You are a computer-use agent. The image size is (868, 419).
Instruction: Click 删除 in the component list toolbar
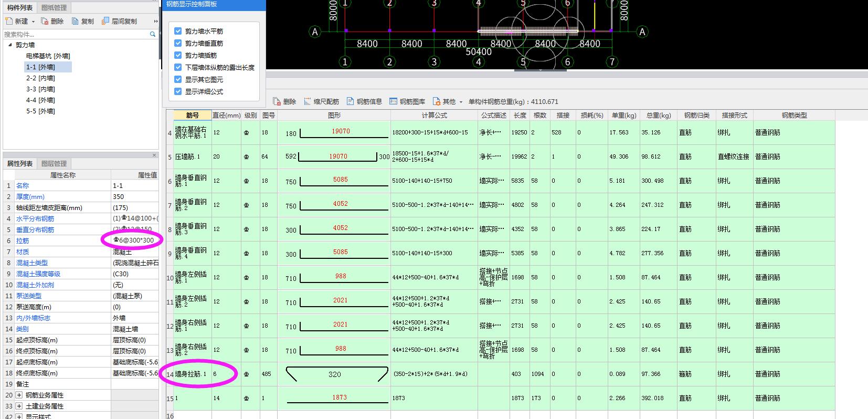click(x=52, y=22)
